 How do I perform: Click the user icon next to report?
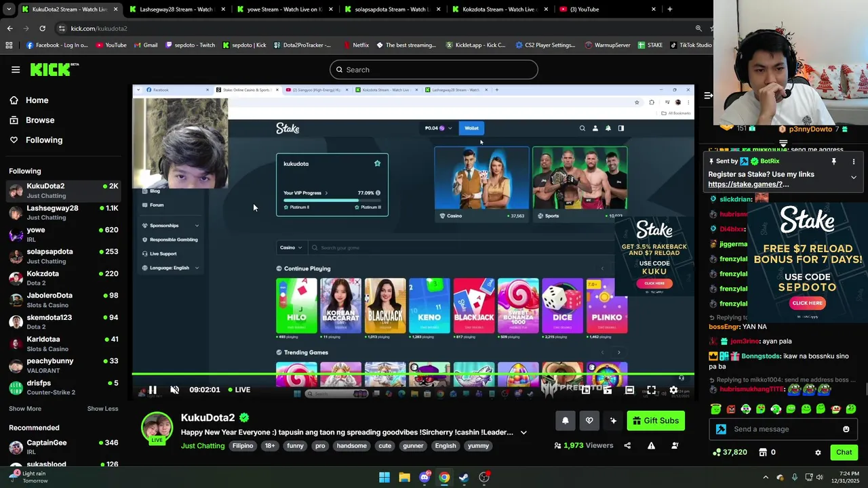click(x=675, y=445)
